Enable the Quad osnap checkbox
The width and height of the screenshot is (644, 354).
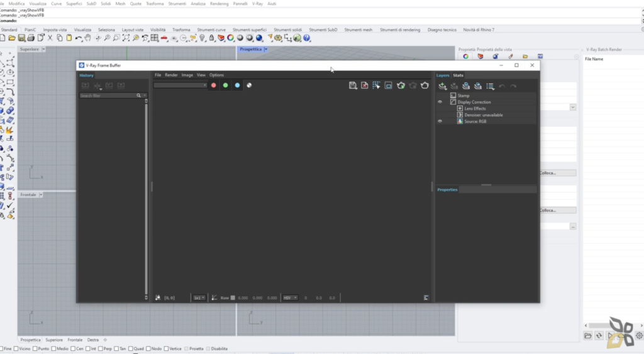pyautogui.click(x=131, y=349)
